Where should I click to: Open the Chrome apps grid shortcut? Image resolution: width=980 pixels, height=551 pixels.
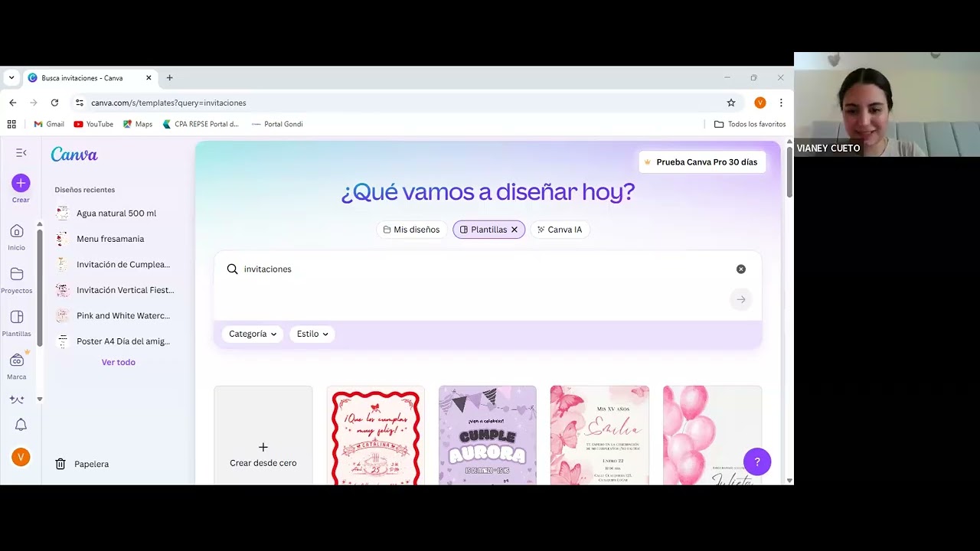[x=11, y=124]
